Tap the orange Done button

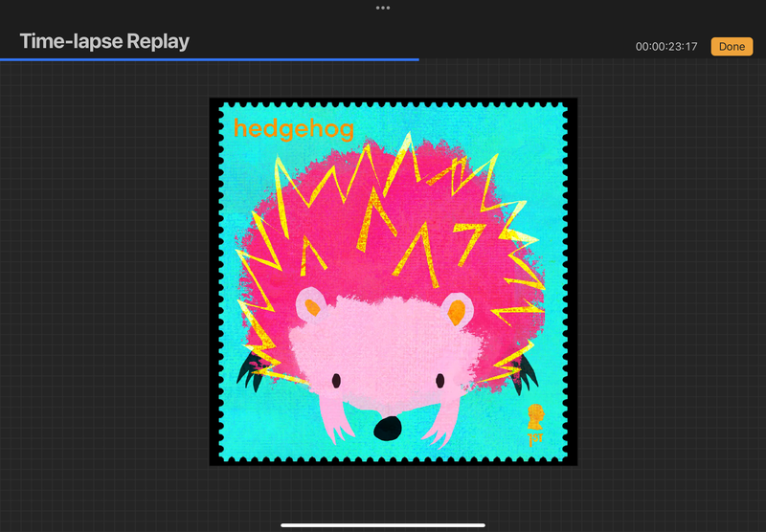coord(732,46)
